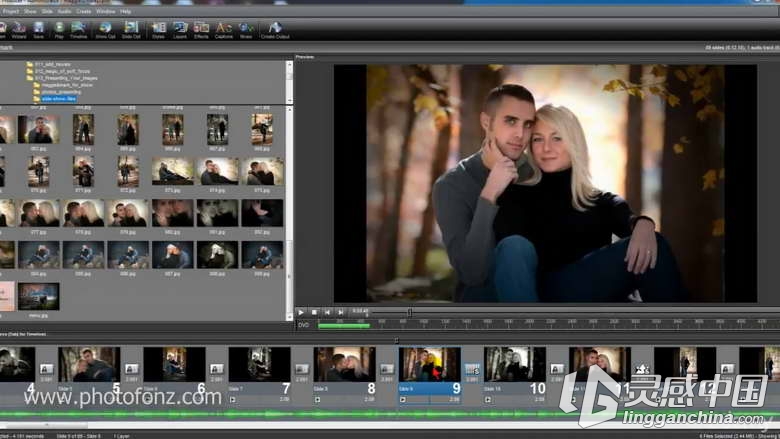Switch to Timeline view via toolbar

tap(78, 30)
